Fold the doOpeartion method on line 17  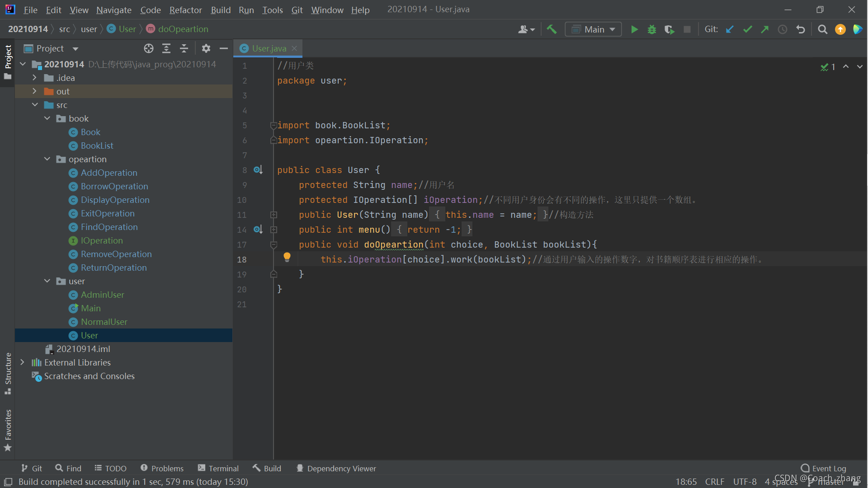coord(274,244)
